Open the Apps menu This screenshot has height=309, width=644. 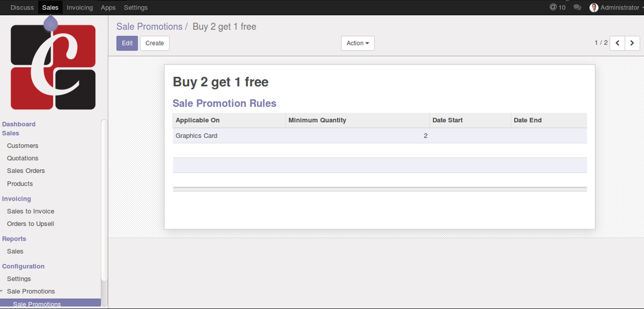tap(108, 7)
